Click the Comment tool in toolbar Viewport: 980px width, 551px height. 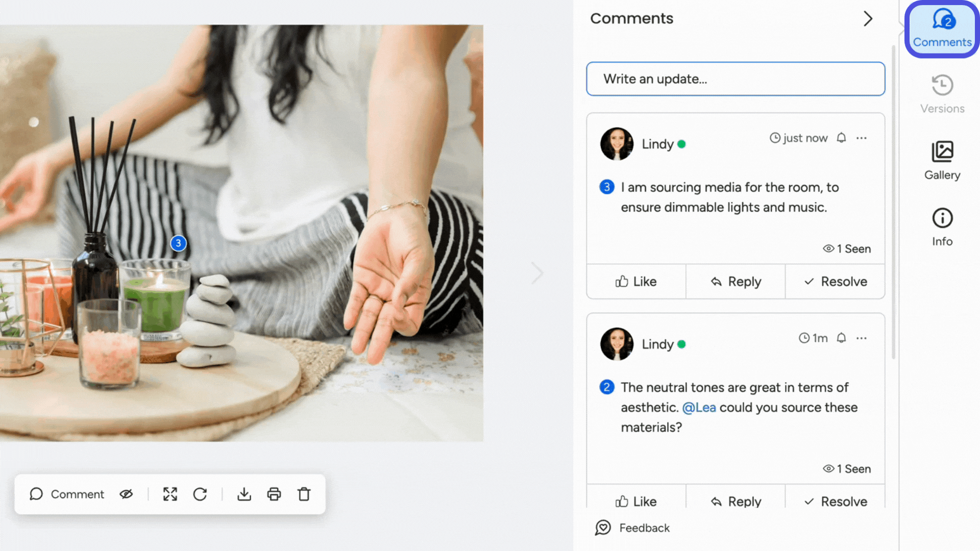coord(67,493)
